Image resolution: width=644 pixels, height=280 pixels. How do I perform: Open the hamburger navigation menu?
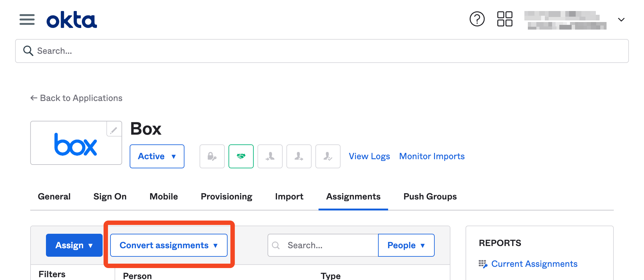click(x=27, y=20)
